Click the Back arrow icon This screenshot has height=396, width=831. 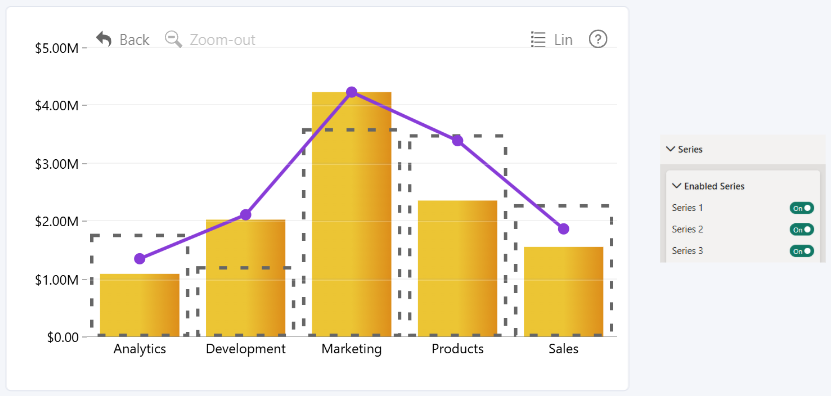point(104,39)
